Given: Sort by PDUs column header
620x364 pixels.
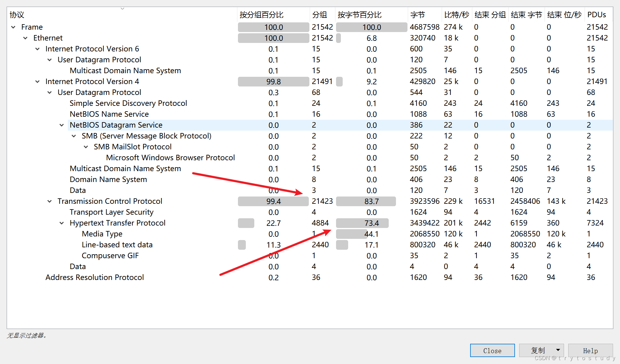Looking at the screenshot, I should pyautogui.click(x=596, y=15).
